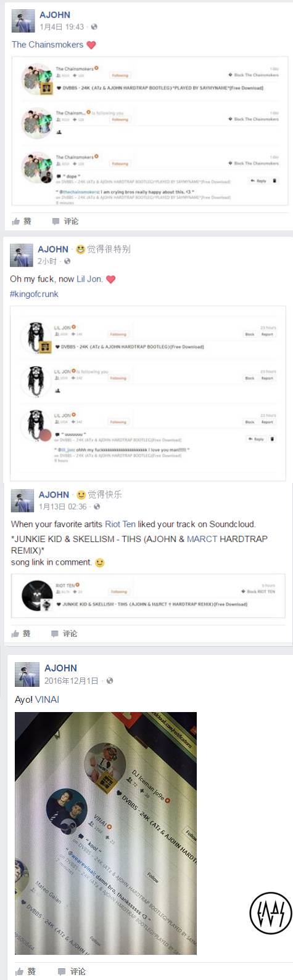
Task: Click the circular waveform logo watermark
Action: click(x=271, y=913)
